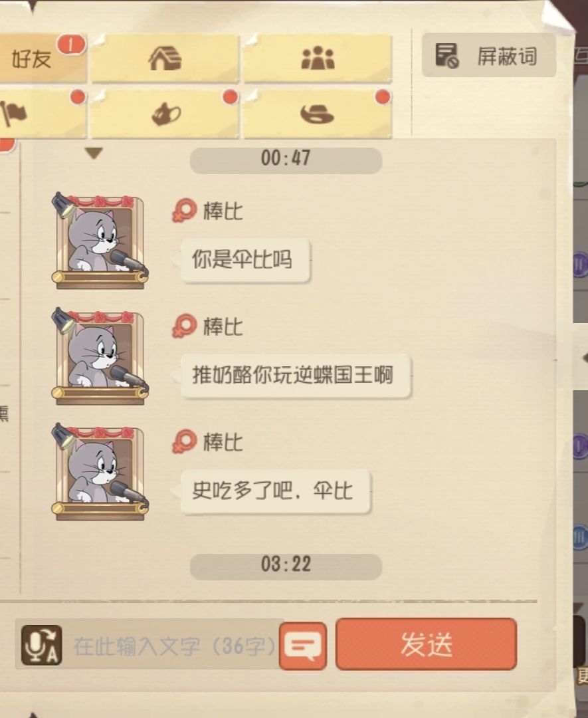Open the watering can tab
588x718 pixels.
(165, 114)
